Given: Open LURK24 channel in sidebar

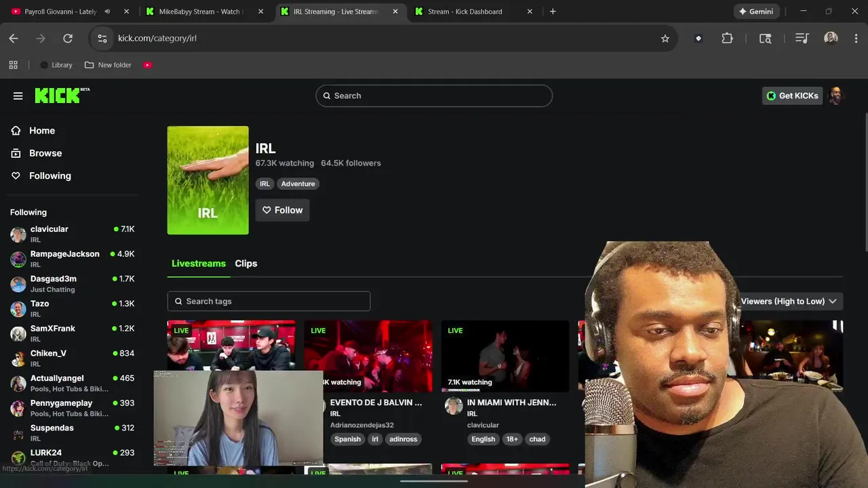Looking at the screenshot, I should pyautogui.click(x=72, y=457).
